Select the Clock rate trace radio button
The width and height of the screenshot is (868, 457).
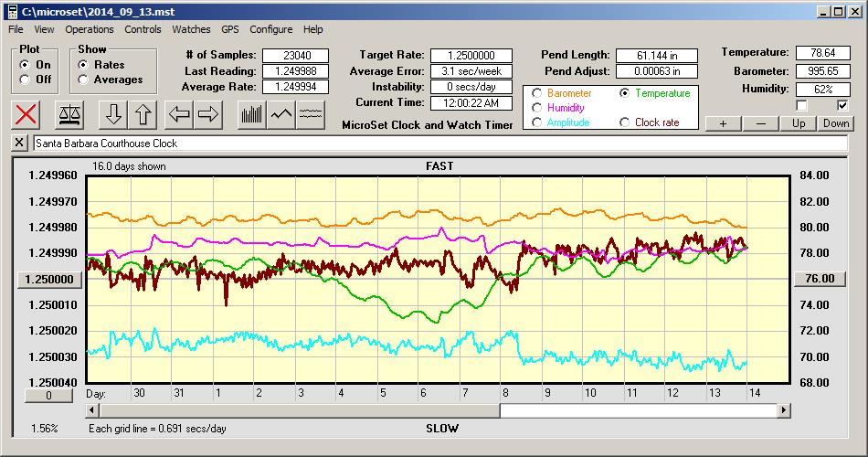[x=624, y=122]
